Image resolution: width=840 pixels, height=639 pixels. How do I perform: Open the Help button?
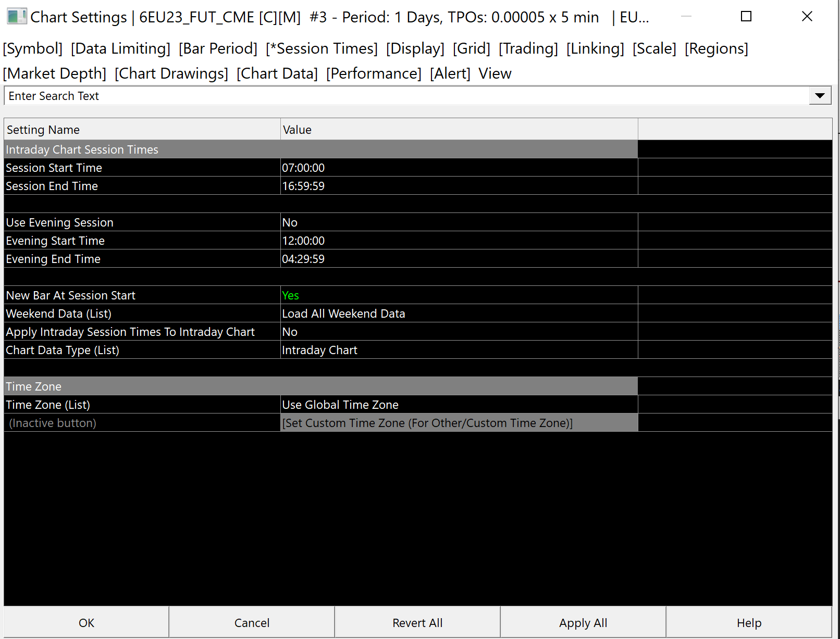(x=749, y=622)
